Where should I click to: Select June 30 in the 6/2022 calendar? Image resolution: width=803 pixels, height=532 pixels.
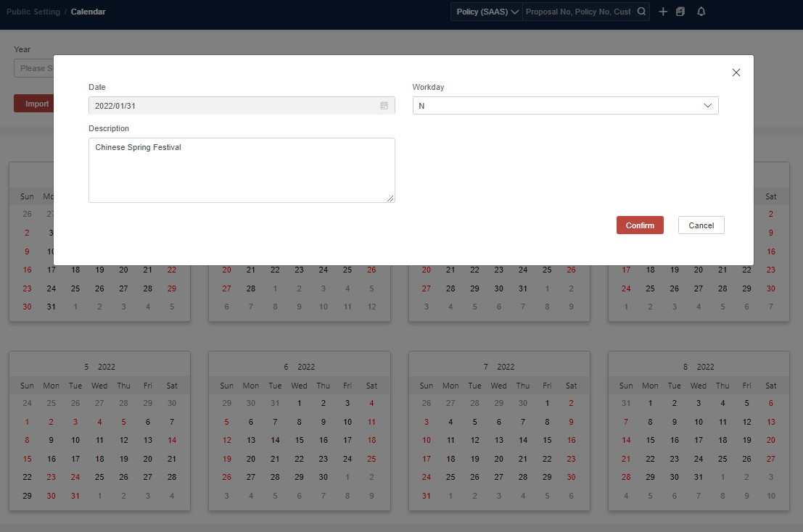323,477
